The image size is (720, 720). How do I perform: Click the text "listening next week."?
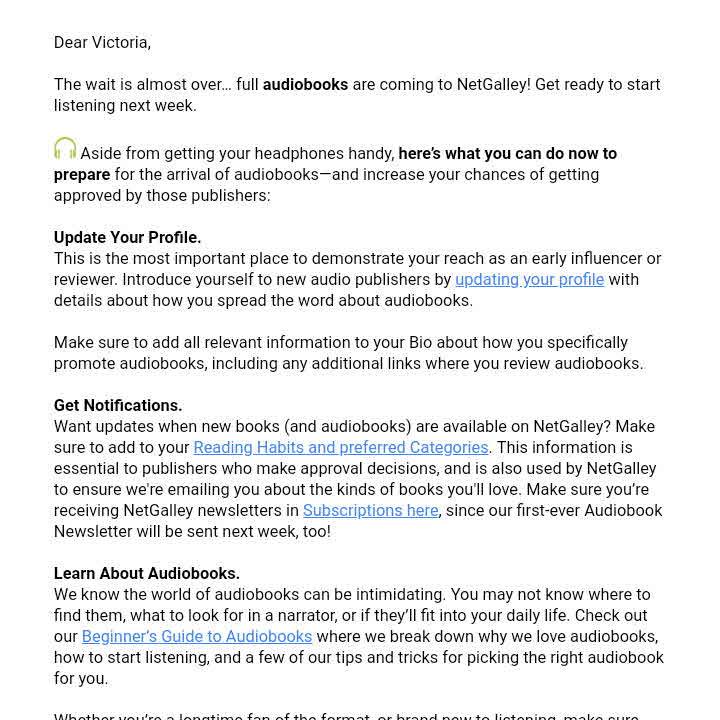coord(125,105)
